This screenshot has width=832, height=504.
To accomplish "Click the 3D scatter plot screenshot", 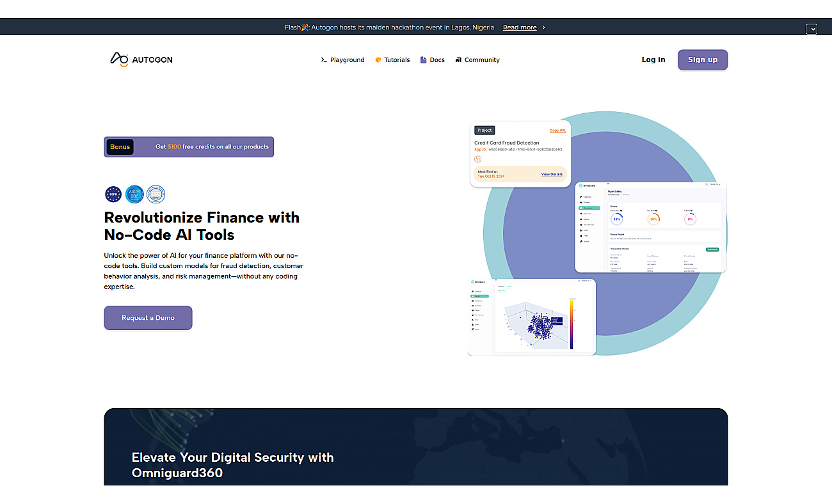I will [x=532, y=317].
